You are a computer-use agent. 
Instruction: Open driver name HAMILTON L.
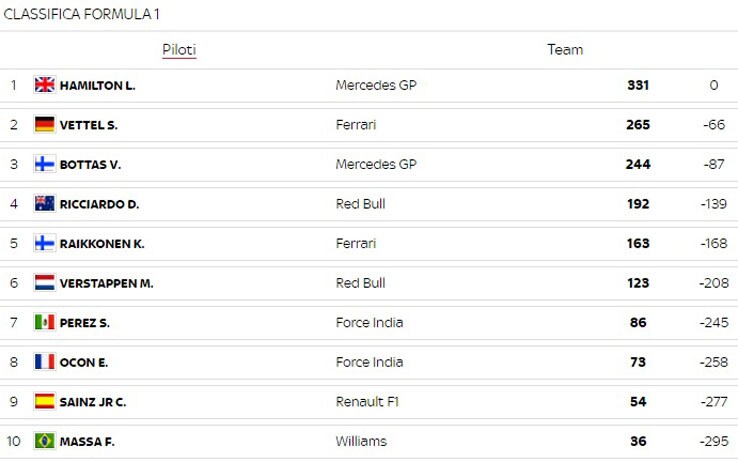coord(97,86)
